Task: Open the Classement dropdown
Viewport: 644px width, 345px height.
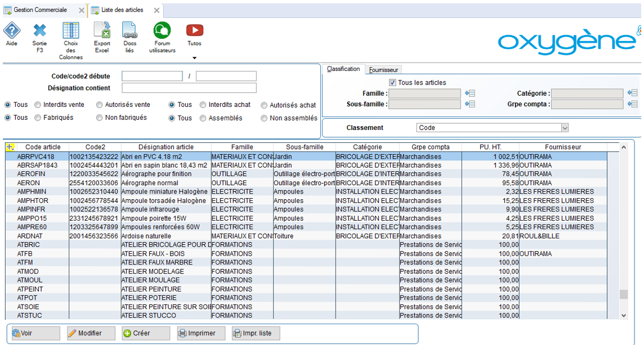Action: (x=493, y=128)
